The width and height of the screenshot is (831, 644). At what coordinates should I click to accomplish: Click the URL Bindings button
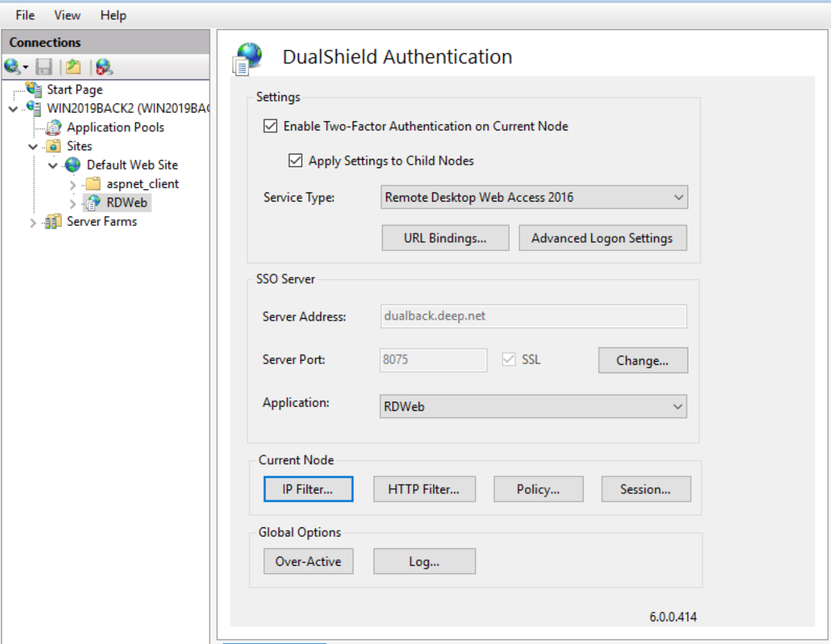[445, 238]
